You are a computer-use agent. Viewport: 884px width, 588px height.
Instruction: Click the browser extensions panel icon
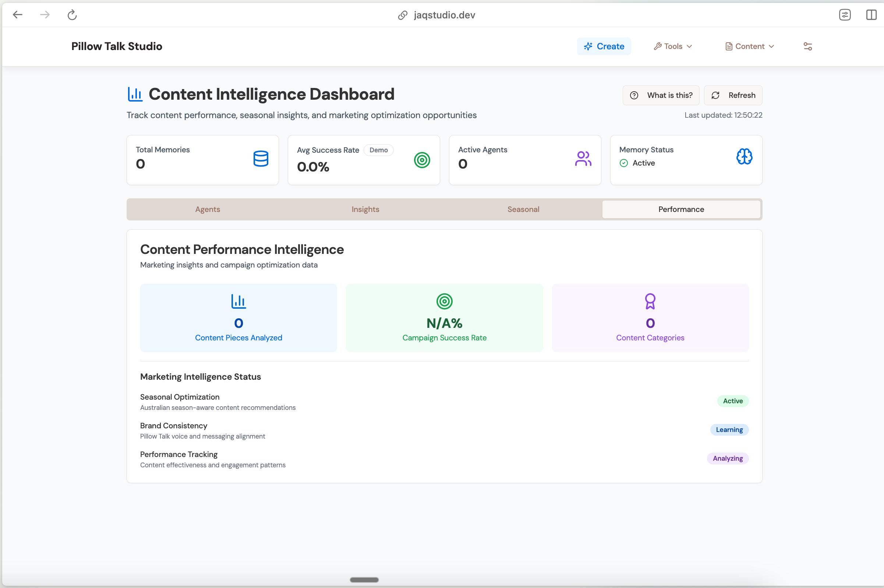pos(845,15)
